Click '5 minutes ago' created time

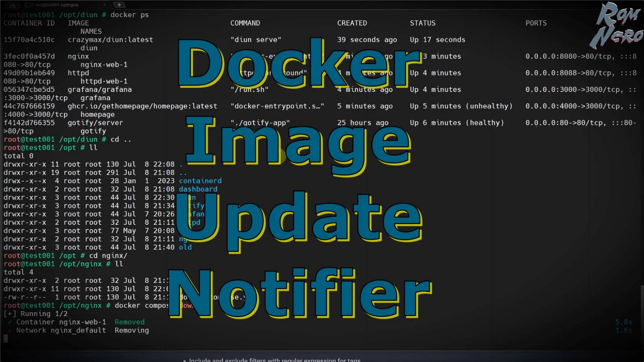[365, 106]
